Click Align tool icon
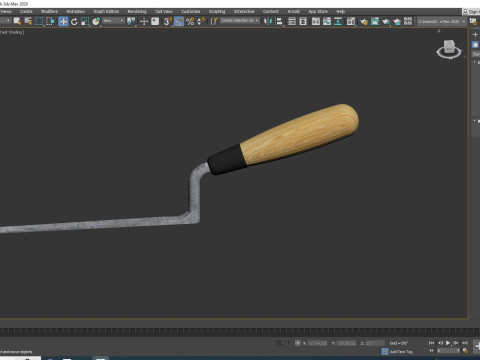The height and width of the screenshot is (360, 480). 279,22
